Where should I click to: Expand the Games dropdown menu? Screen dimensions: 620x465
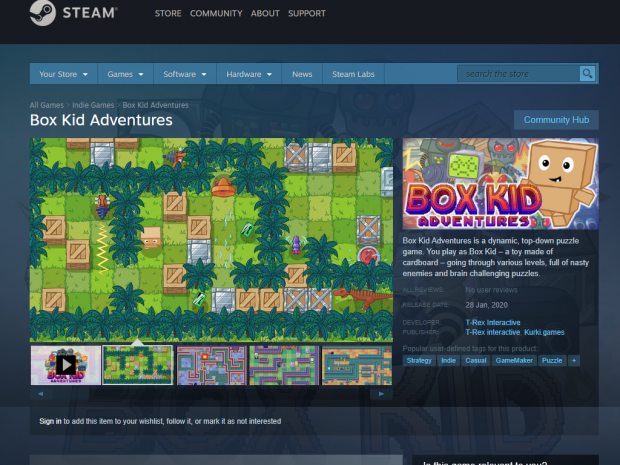click(x=125, y=74)
